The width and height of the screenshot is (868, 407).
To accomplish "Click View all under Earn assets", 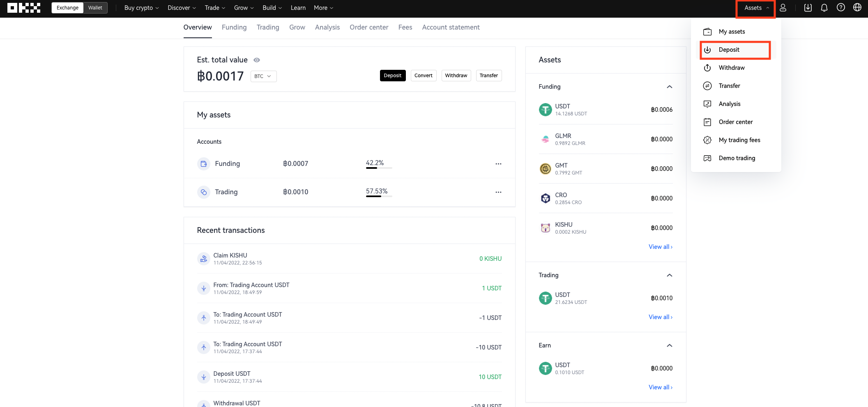I will 661,387.
